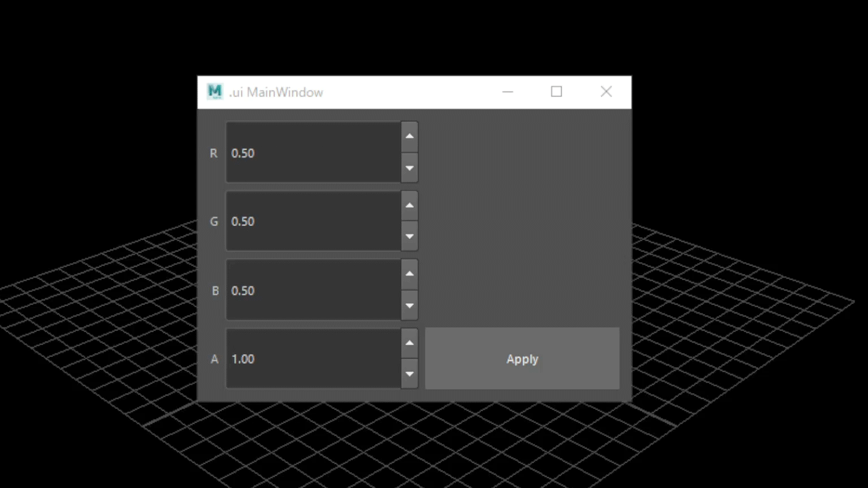Lower the B value using down arrow
Viewport: 868px width, 488px height.
(410, 306)
